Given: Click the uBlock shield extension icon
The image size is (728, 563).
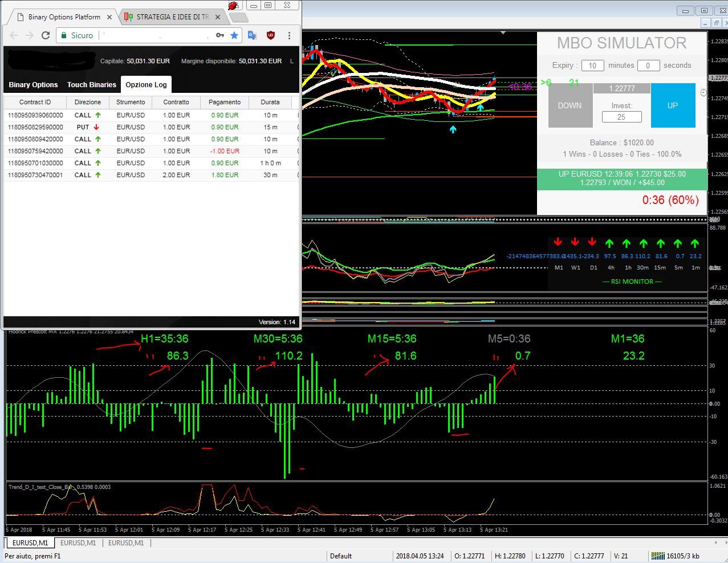Looking at the screenshot, I should pyautogui.click(x=271, y=35).
